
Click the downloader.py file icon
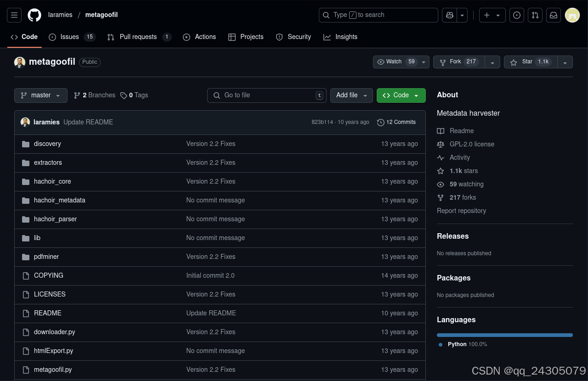pos(26,332)
